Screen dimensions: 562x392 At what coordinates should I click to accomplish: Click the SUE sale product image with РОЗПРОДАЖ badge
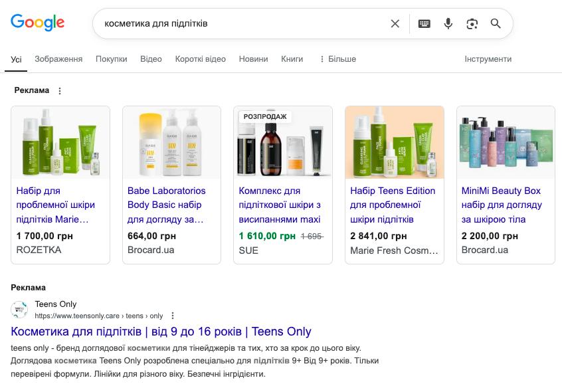[283, 143]
